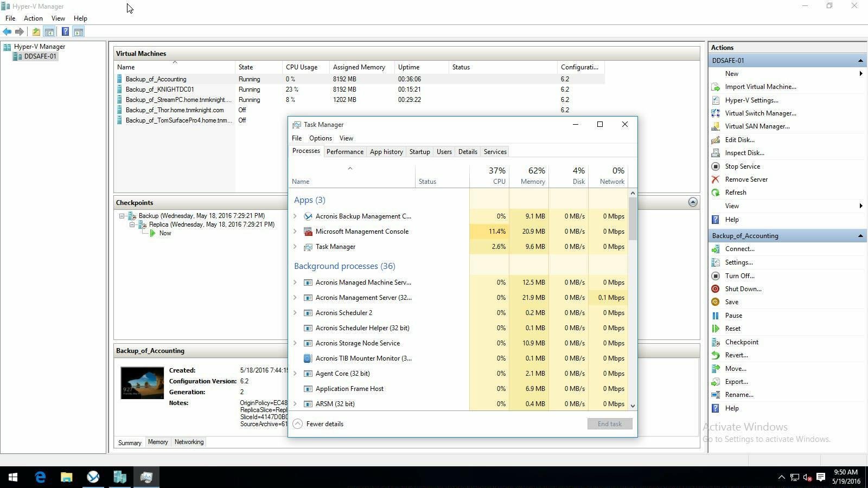Open the Action Center notifications icon

(821, 477)
